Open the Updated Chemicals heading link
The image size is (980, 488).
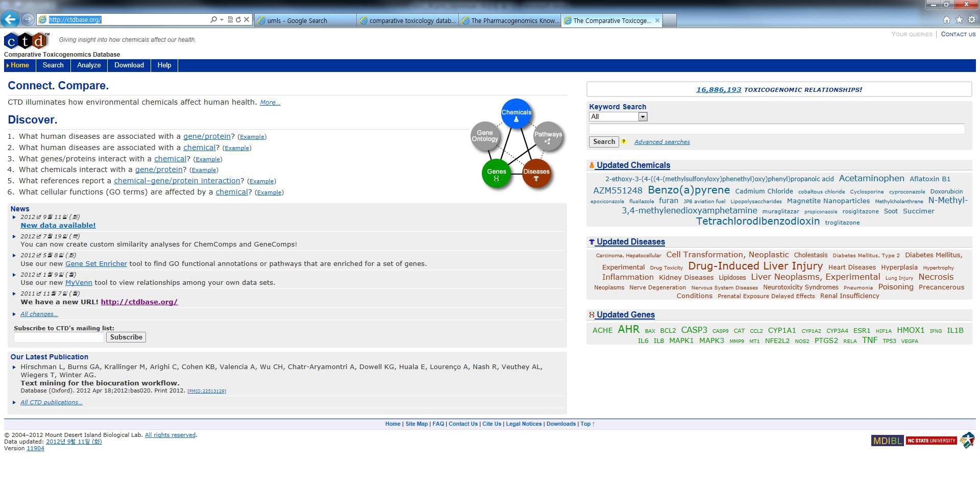click(x=633, y=165)
